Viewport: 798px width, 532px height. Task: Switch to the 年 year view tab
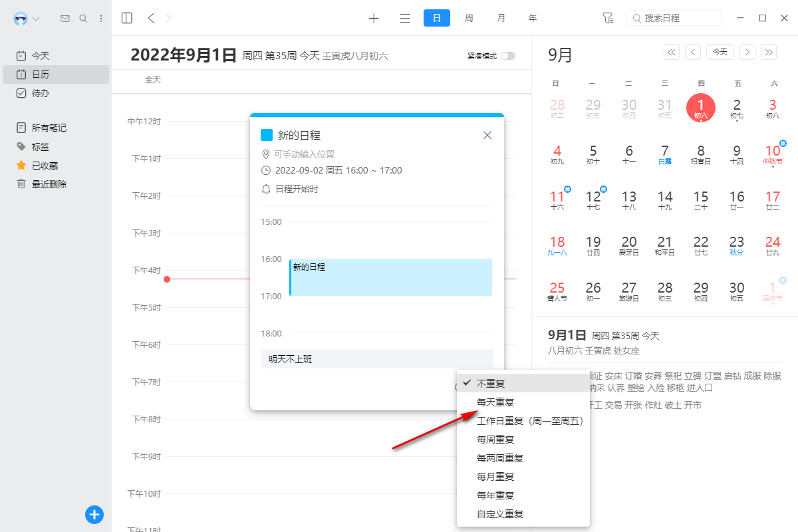coord(533,19)
